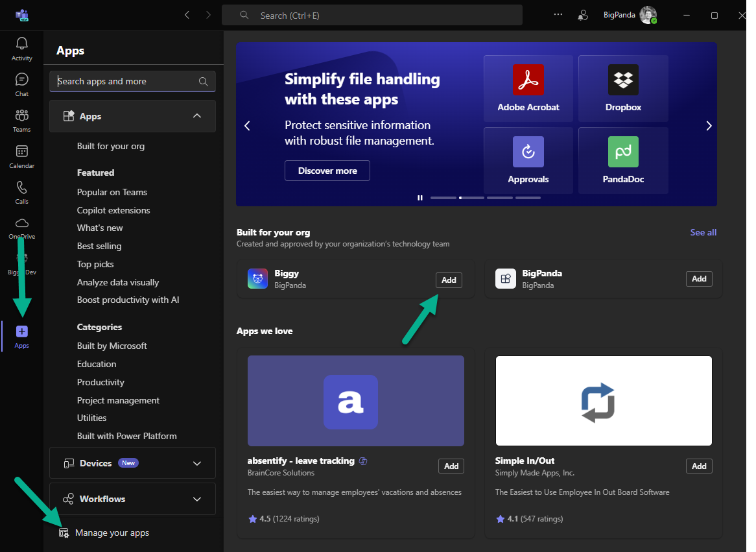Open Settings and more ellipsis menu
Image resolution: width=756 pixels, height=552 pixels.
tap(558, 14)
